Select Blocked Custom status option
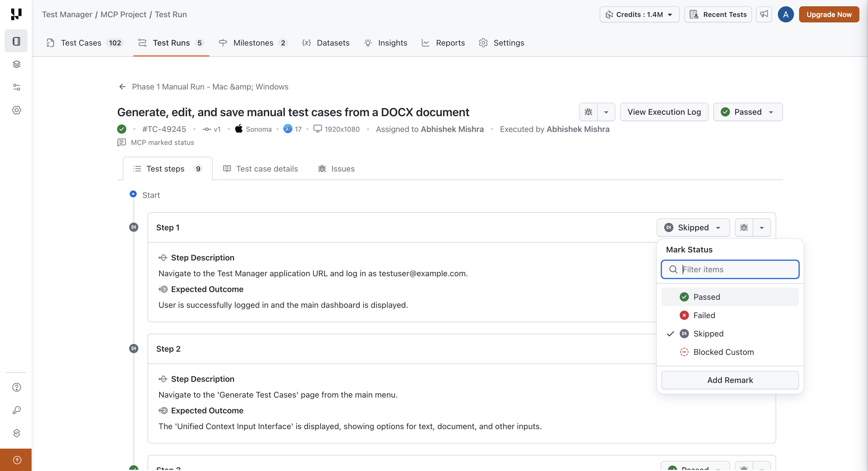868x471 pixels. [730, 352]
